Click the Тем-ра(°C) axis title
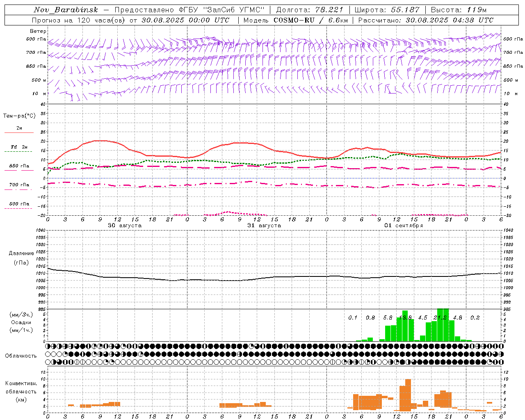Viewport: 525px width, 420px height. pos(19,116)
